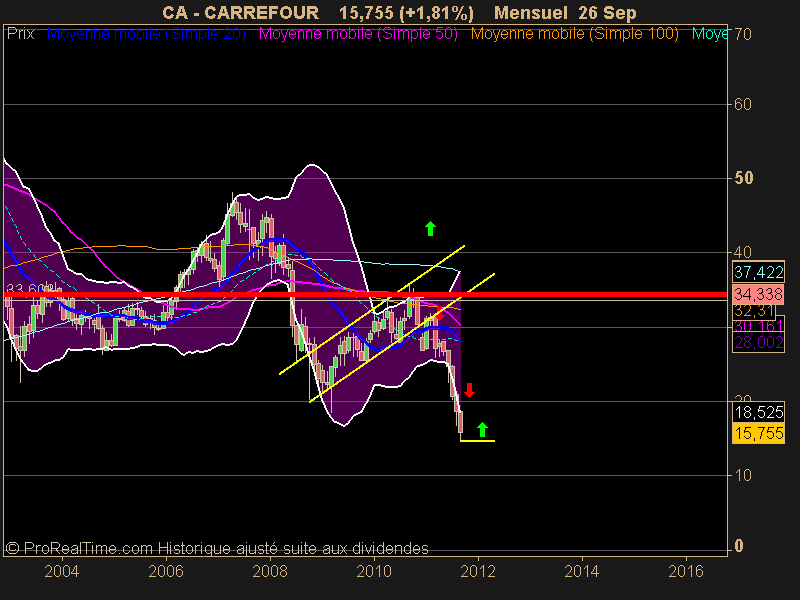This screenshot has height=600, width=800.
Task: Click the purple 28,002 price label
Action: tap(759, 342)
